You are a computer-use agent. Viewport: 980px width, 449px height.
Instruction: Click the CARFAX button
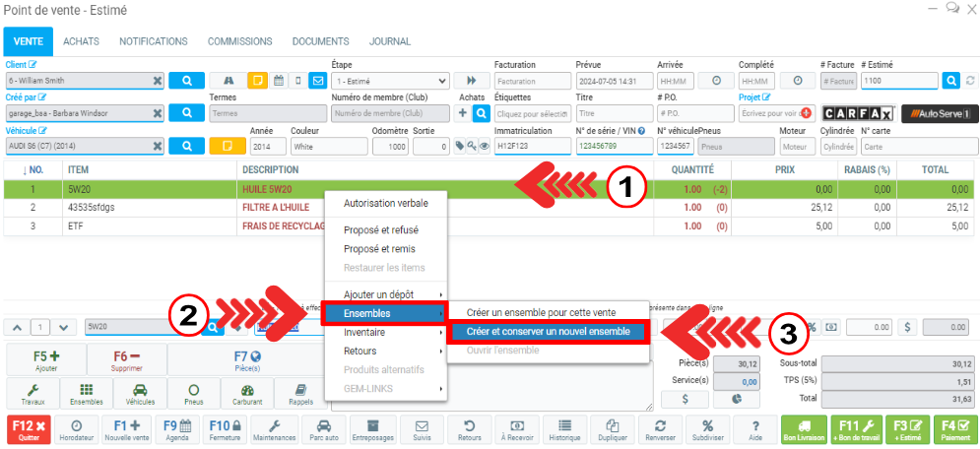coord(858,113)
